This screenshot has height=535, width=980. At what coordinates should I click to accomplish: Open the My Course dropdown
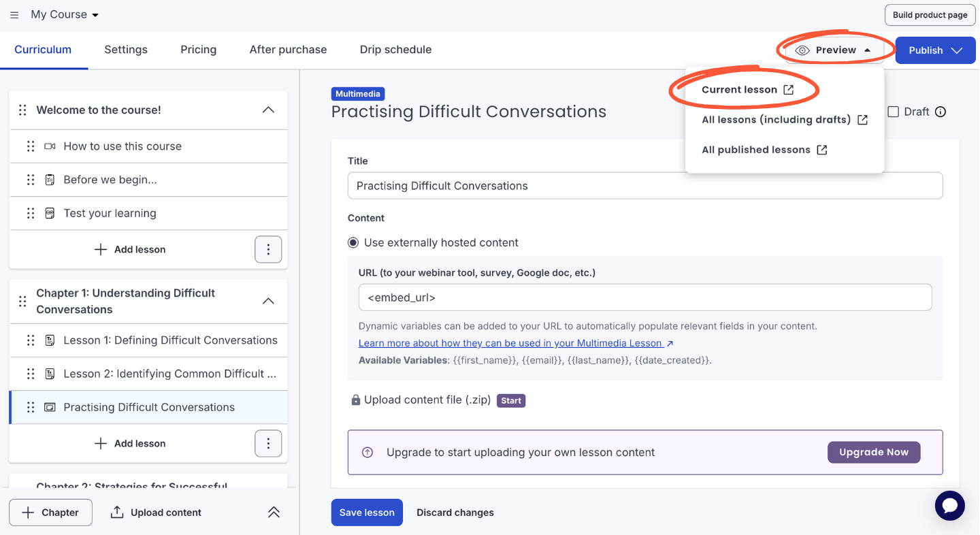pos(65,15)
